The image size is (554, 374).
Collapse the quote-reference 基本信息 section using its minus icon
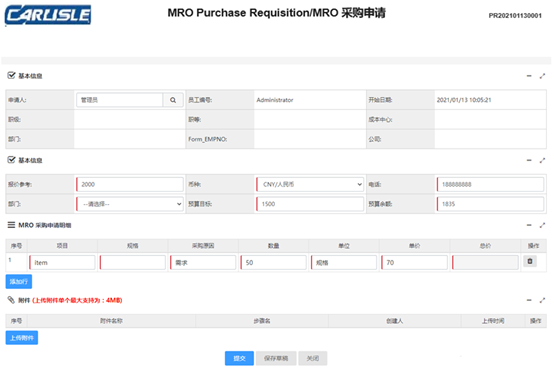pyautogui.click(x=529, y=160)
